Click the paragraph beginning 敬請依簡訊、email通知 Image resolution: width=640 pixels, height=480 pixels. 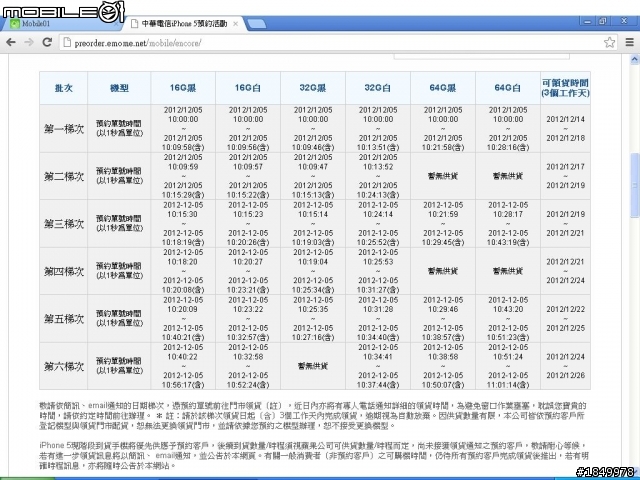313,416
